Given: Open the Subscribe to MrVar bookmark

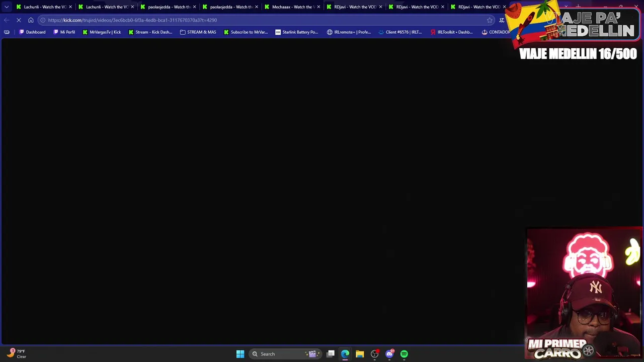Looking at the screenshot, I should 246,32.
